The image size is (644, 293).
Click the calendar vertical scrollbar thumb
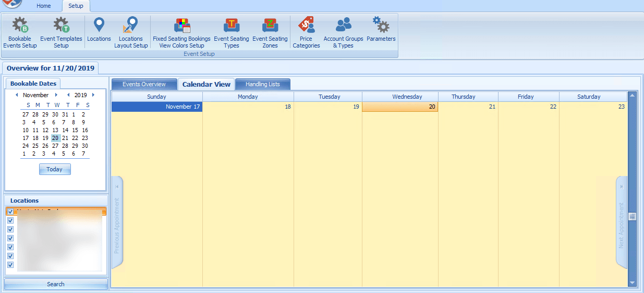[x=633, y=216]
